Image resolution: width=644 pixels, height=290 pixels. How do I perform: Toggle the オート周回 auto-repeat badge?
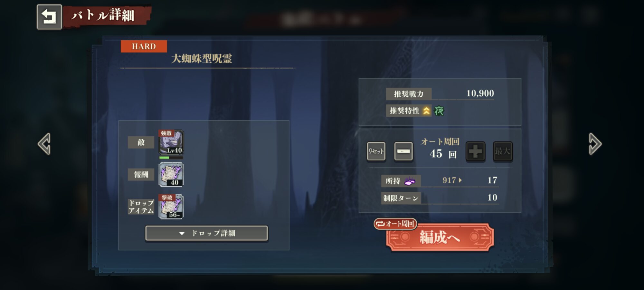tap(395, 224)
